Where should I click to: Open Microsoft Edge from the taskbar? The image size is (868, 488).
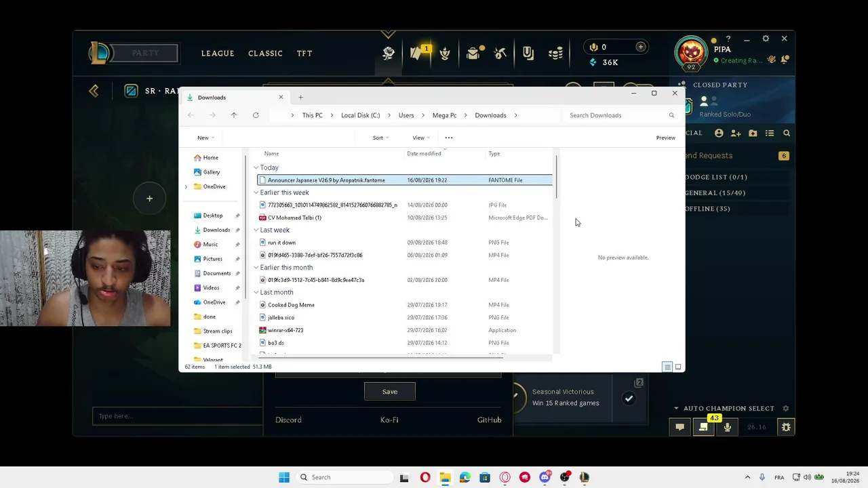tap(465, 477)
